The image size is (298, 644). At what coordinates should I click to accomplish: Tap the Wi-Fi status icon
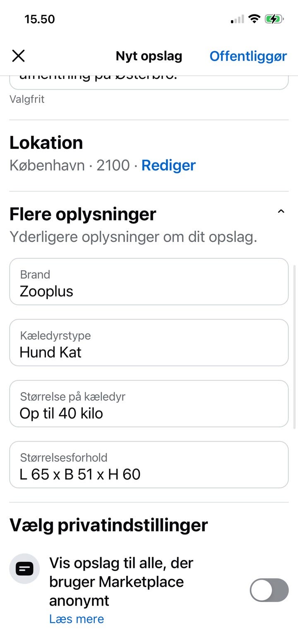coord(254,19)
